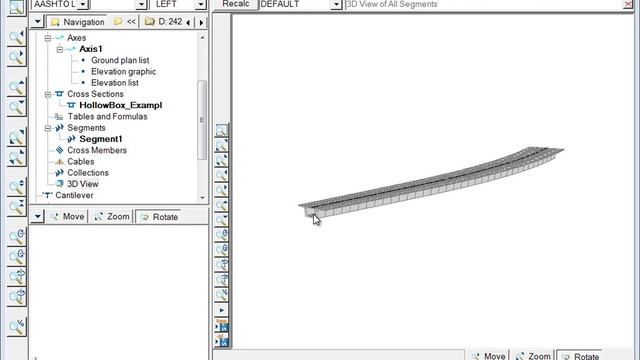Switch to the Navigation tab

[x=78, y=22]
